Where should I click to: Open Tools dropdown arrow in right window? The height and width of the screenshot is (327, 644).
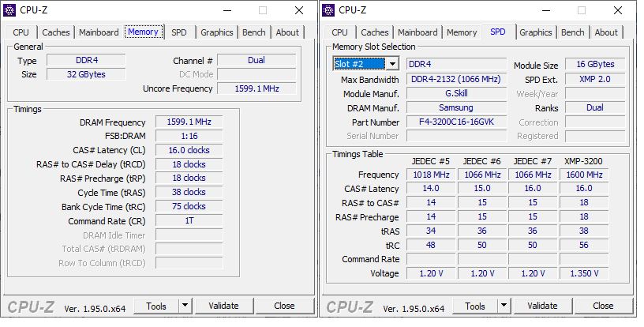pyautogui.click(x=504, y=306)
